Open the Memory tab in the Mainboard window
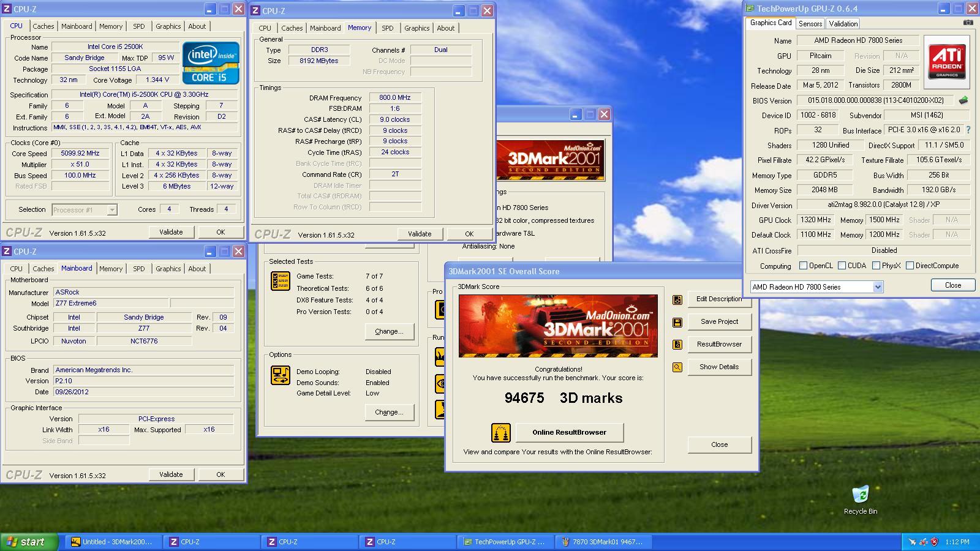 click(x=111, y=269)
